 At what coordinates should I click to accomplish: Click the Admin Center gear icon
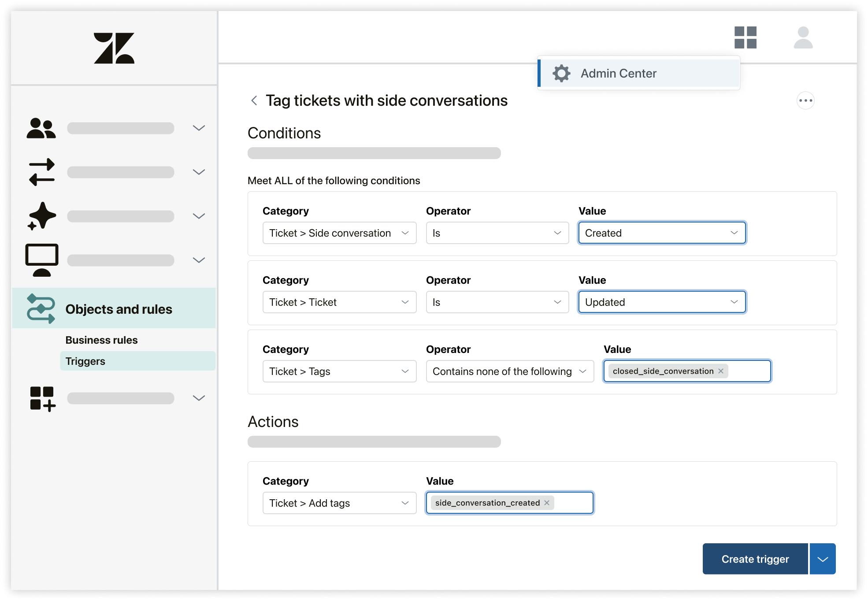click(561, 73)
